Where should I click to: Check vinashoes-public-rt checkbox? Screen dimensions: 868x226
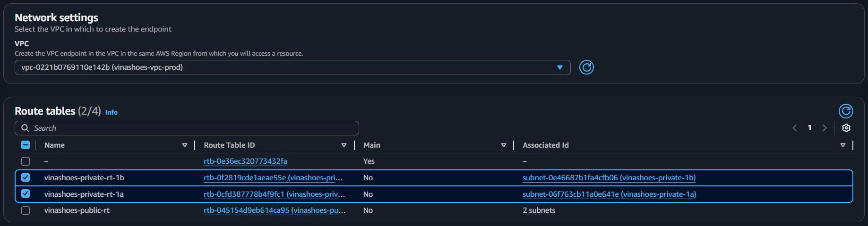(26, 210)
